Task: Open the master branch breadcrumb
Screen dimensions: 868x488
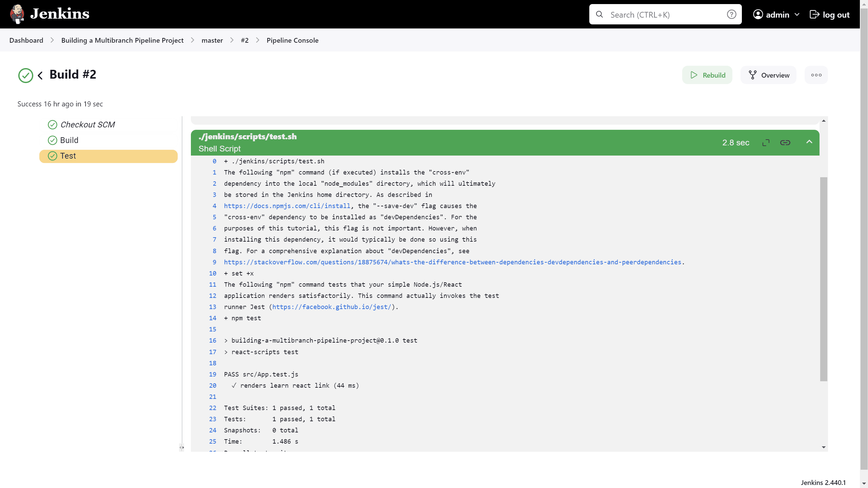Action: [212, 40]
